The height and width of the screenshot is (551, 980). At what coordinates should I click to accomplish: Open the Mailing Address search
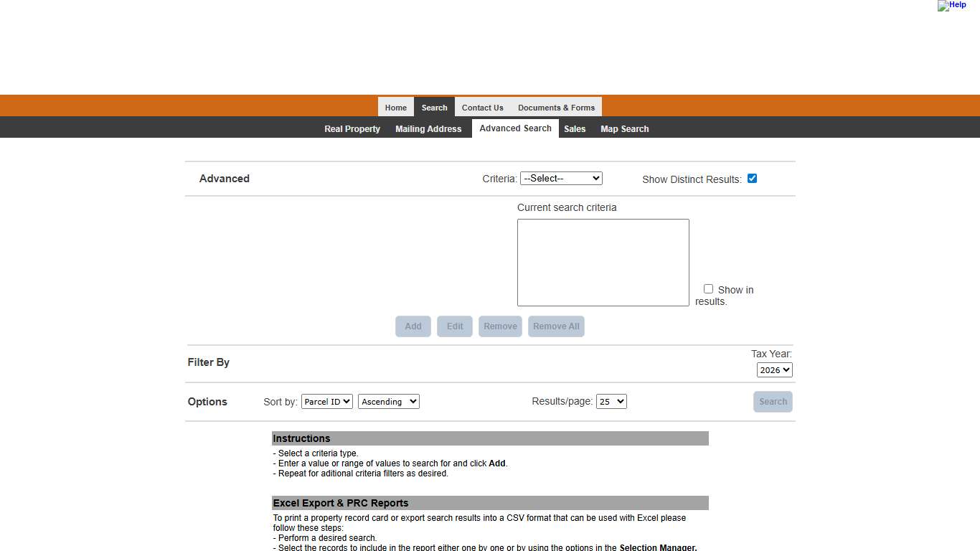tap(428, 128)
